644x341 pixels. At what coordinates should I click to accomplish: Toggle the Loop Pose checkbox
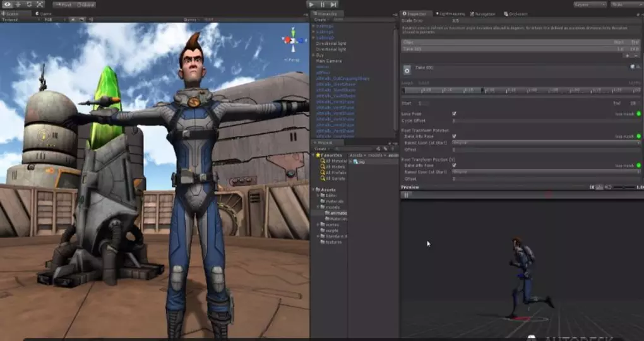(x=454, y=114)
